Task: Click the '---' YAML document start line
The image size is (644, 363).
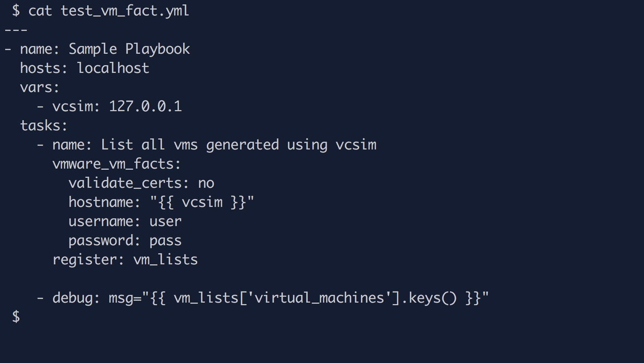Action: pyautogui.click(x=16, y=30)
